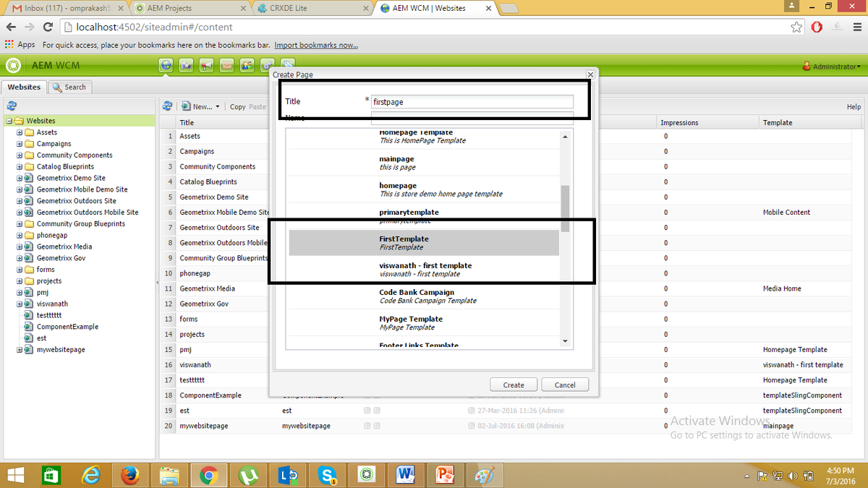
Task: Click Import bookmarks now link
Action: coord(316,45)
